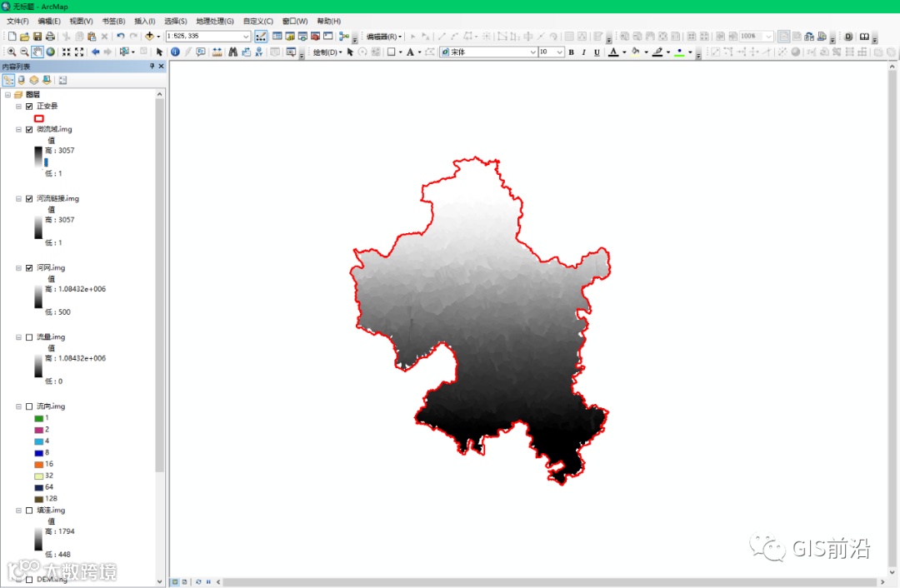Select the Zoom Out magnifier tool

[24, 52]
